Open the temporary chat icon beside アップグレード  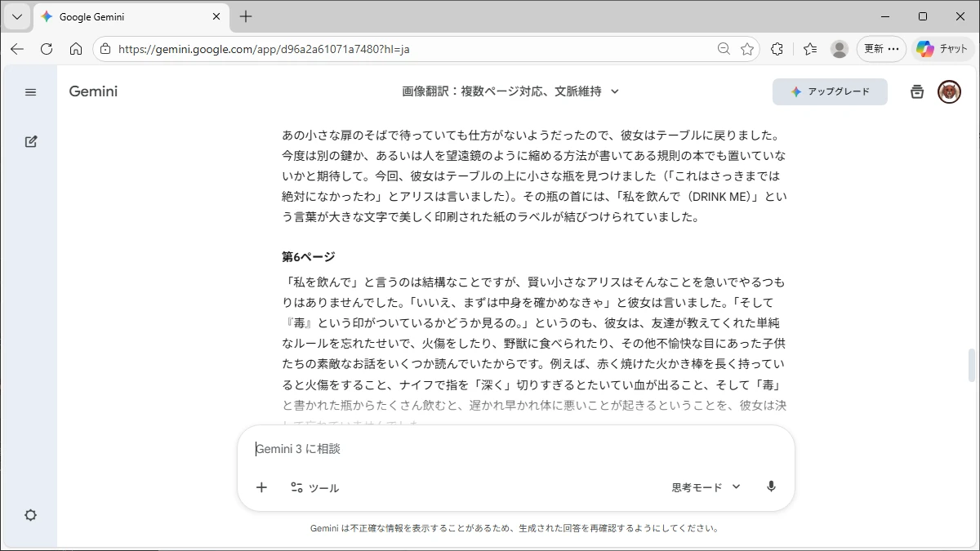917,92
